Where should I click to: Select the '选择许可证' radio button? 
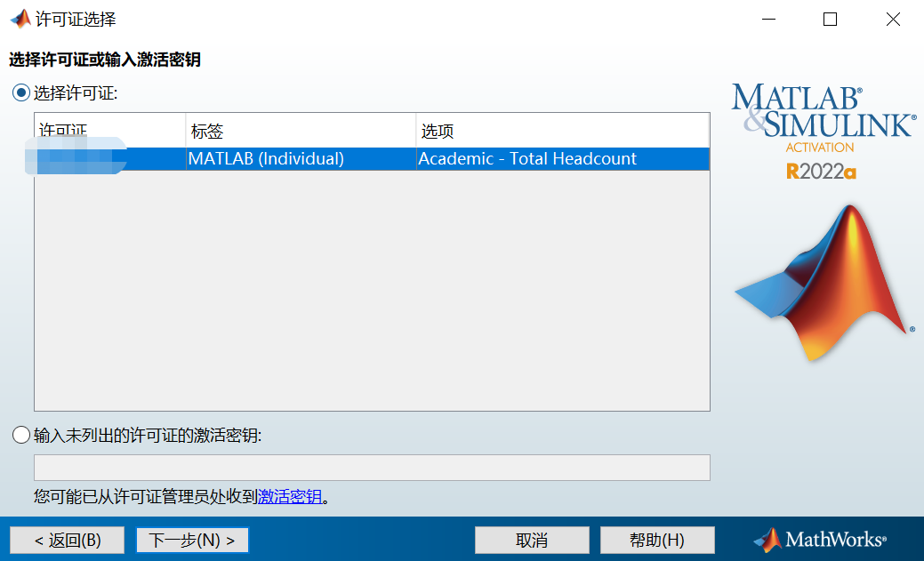pyautogui.click(x=21, y=92)
